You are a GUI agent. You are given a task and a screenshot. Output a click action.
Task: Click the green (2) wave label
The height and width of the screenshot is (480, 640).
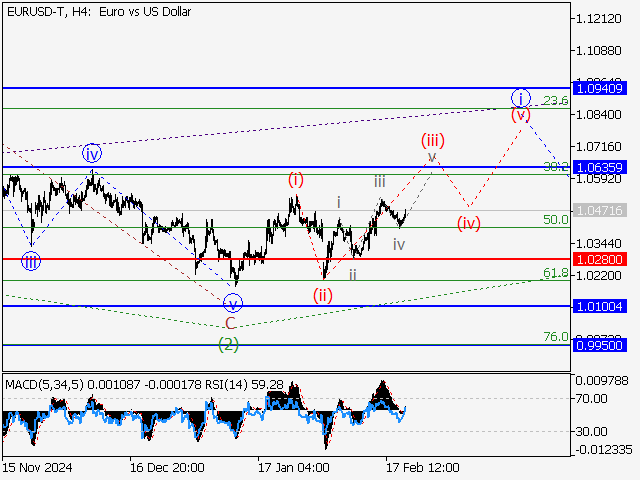pyautogui.click(x=229, y=344)
